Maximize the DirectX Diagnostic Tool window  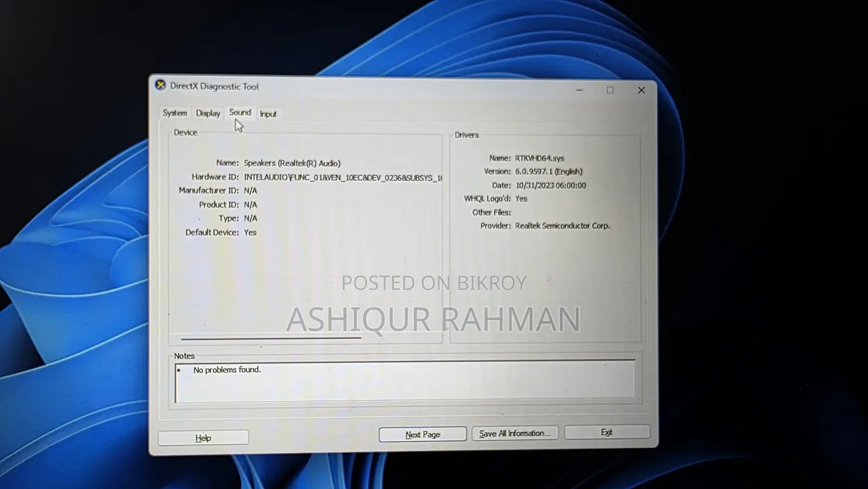pos(610,90)
